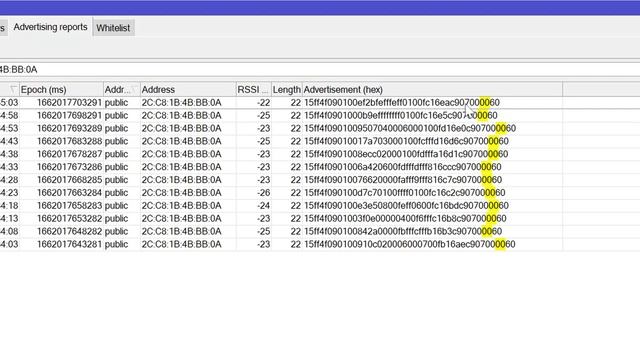
Task: Click the time cell ending 4:23
Action: point(9,193)
